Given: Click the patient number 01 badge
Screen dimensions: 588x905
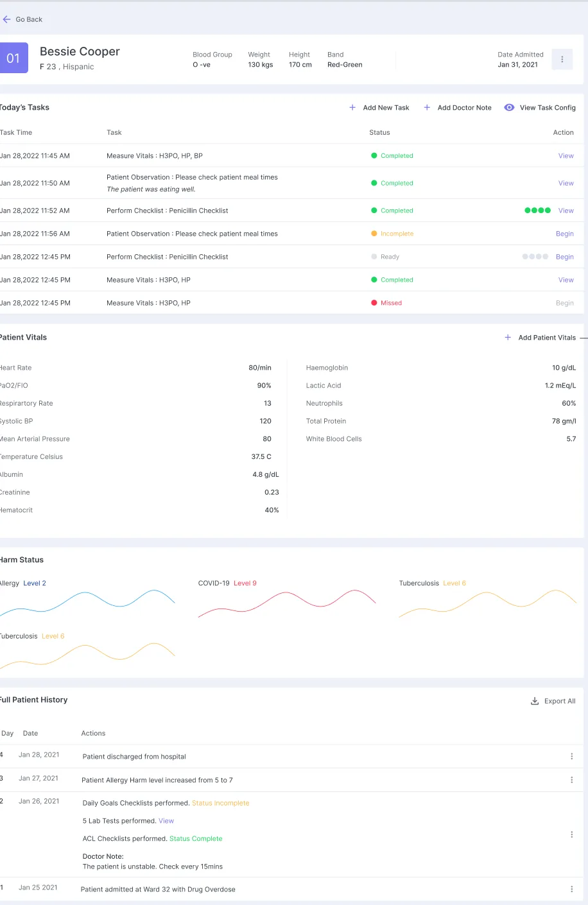Looking at the screenshot, I should (13, 58).
